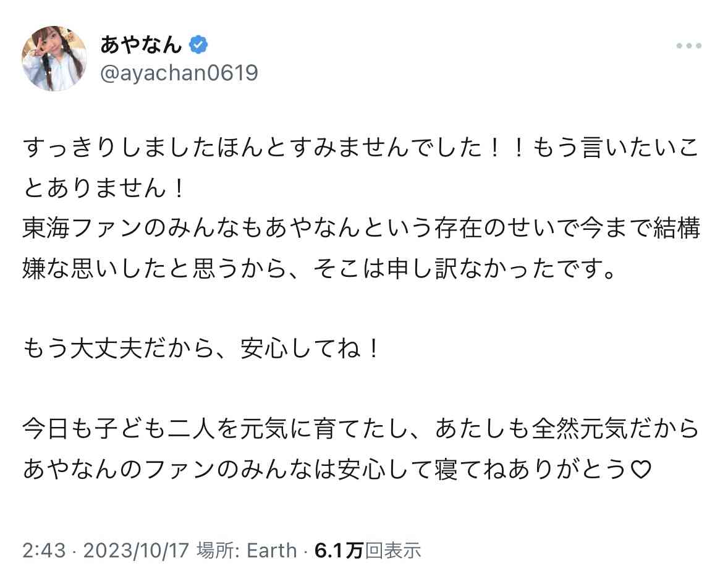Click the 場所 location label
Screen dimensions: 728x579
[218, 551]
